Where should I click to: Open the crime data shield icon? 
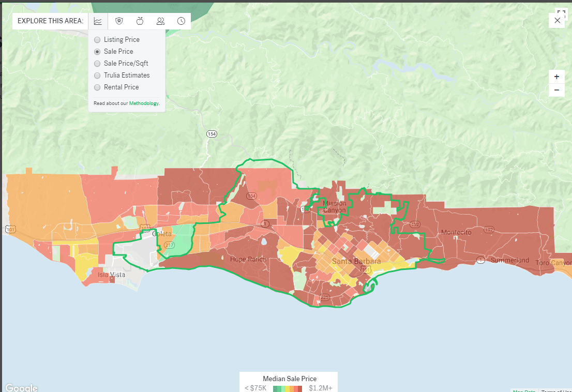pyautogui.click(x=119, y=21)
